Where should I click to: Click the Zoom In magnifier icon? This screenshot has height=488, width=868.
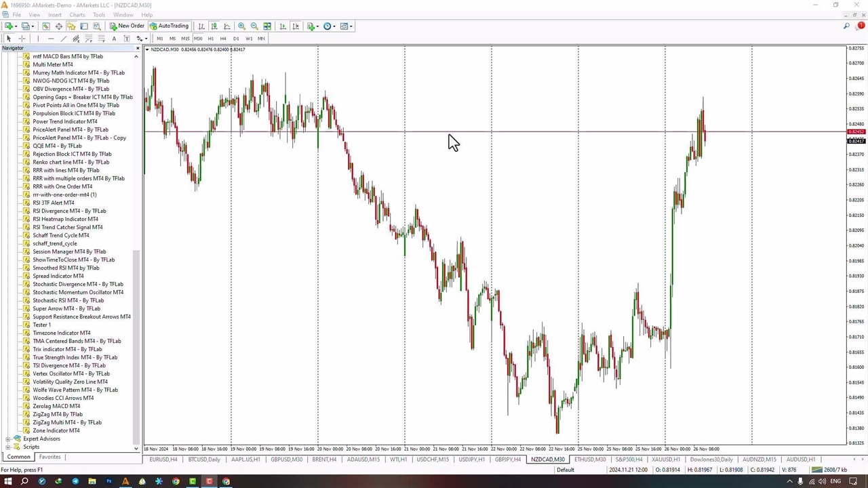241,26
